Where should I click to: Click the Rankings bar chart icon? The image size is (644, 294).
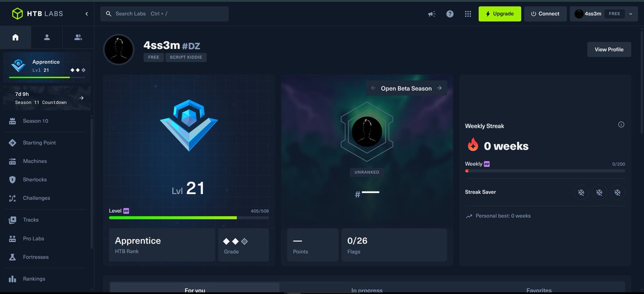click(12, 279)
